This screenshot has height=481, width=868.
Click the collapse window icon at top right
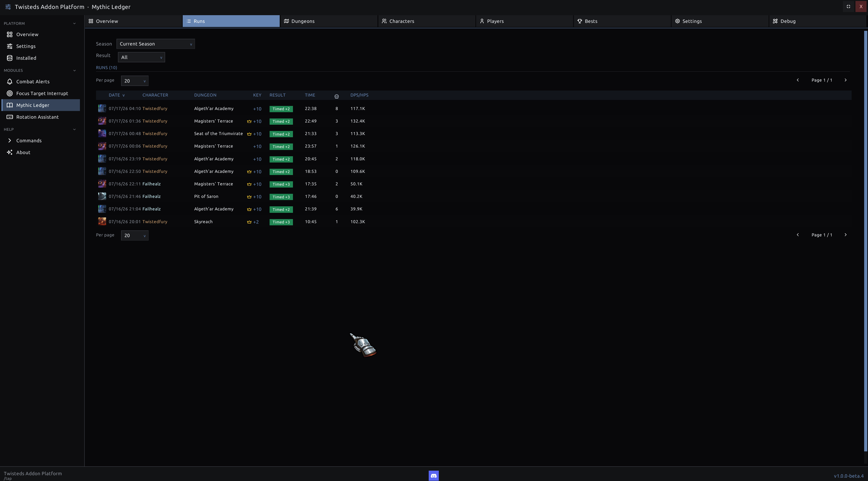click(x=848, y=6)
